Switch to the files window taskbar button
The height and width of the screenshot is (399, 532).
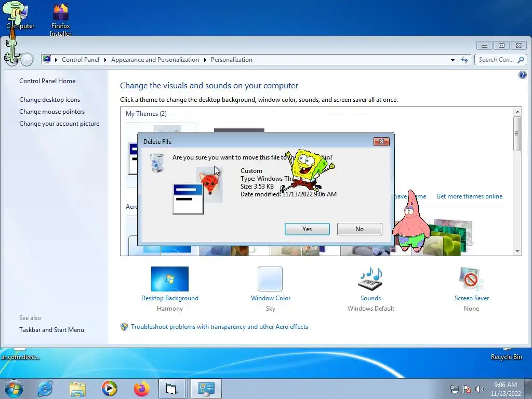pyautogui.click(x=171, y=389)
